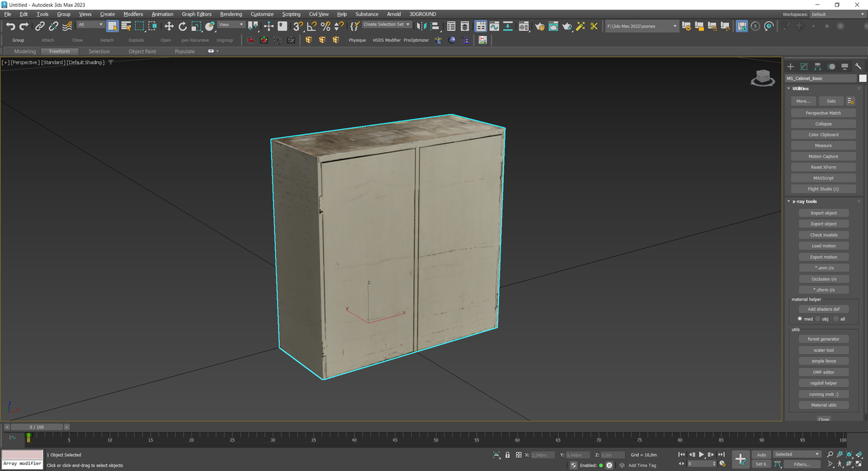Open the Hierarchy command panel tab

click(818, 66)
